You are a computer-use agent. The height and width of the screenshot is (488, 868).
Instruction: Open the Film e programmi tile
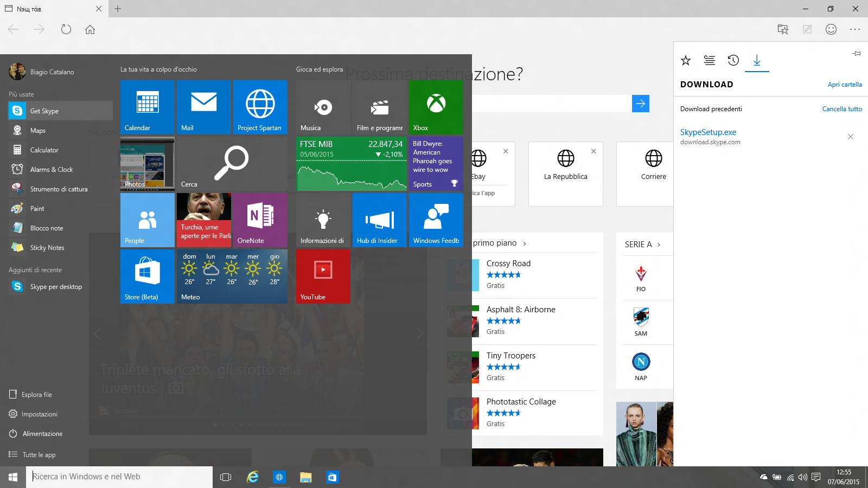point(379,107)
